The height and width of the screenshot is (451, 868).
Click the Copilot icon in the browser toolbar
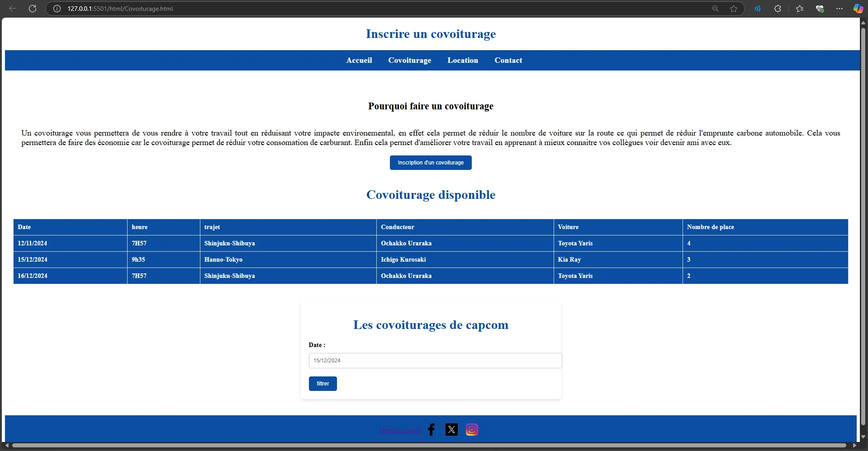tap(857, 9)
